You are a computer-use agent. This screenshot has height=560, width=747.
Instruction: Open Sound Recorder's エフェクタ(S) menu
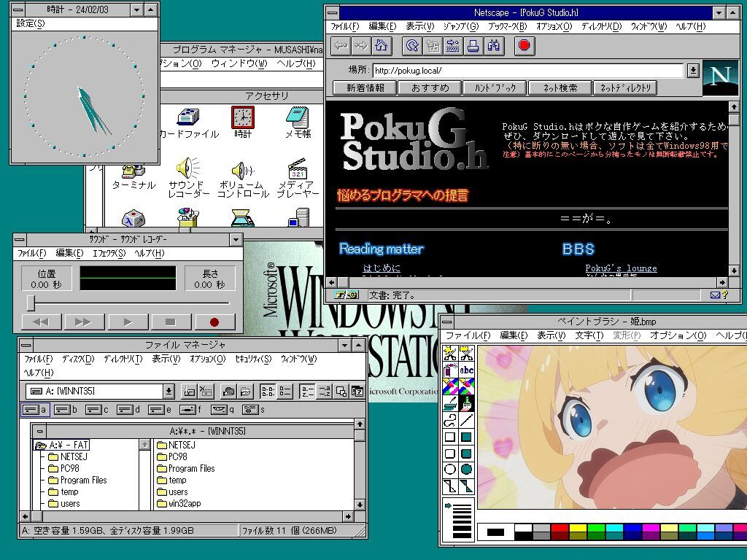coord(109,253)
